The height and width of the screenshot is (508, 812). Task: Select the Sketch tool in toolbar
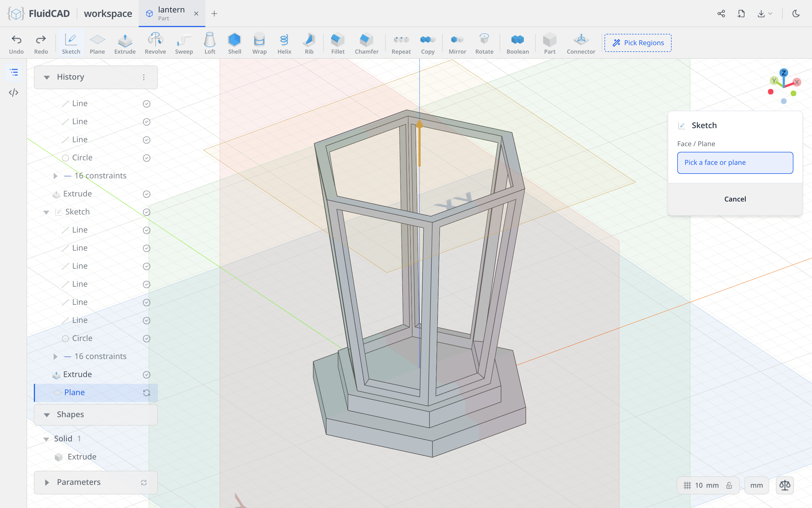click(71, 43)
